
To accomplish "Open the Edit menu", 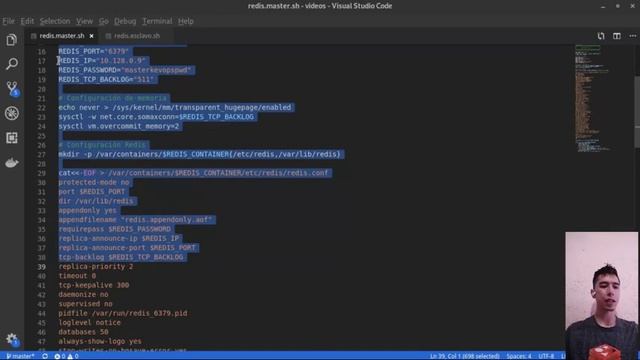I will pos(27,21).
